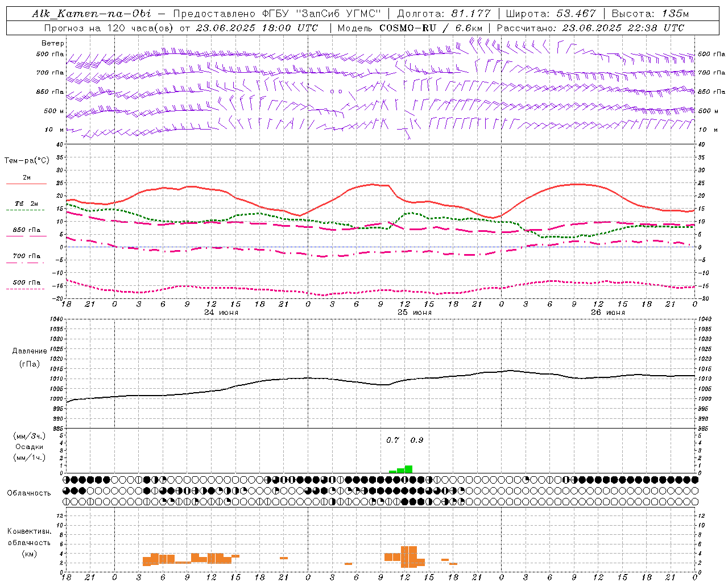Click the Долгота: 81.177 value
This screenshot has height=582, width=728.
pos(444,14)
